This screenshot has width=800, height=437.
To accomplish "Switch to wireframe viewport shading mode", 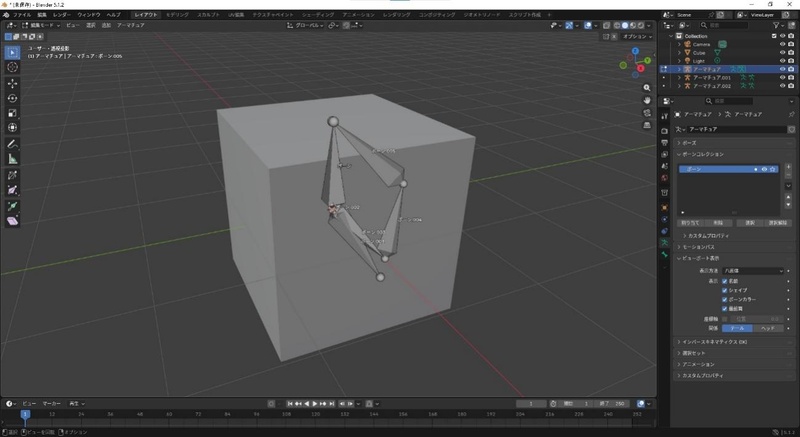I will pyautogui.click(x=617, y=25).
